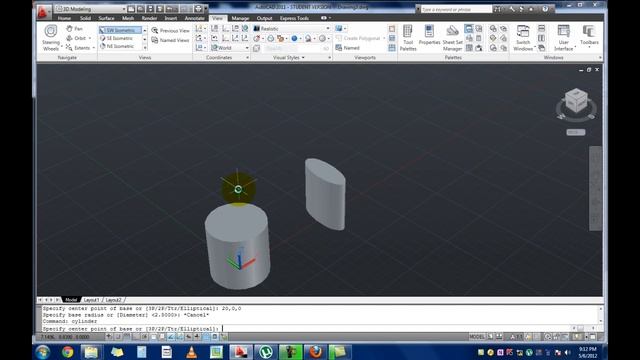Viewport: 640px width, 360px height.
Task: Open VLC media player from taskbar
Action: [x=191, y=352]
